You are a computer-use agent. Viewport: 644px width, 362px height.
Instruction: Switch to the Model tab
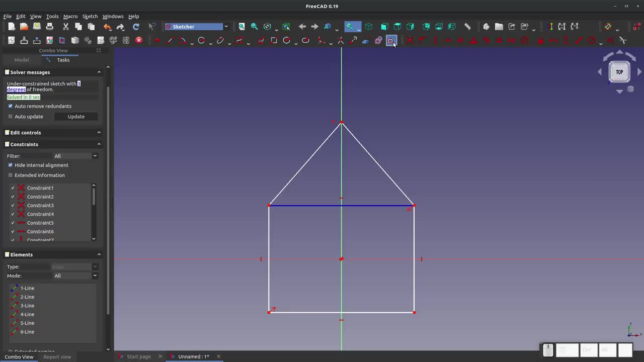(22, 60)
